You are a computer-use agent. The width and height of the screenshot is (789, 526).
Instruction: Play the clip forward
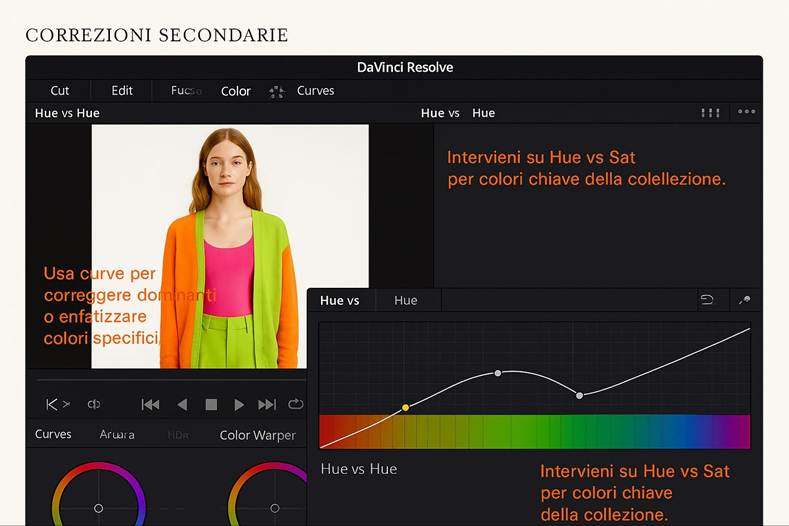point(239,404)
